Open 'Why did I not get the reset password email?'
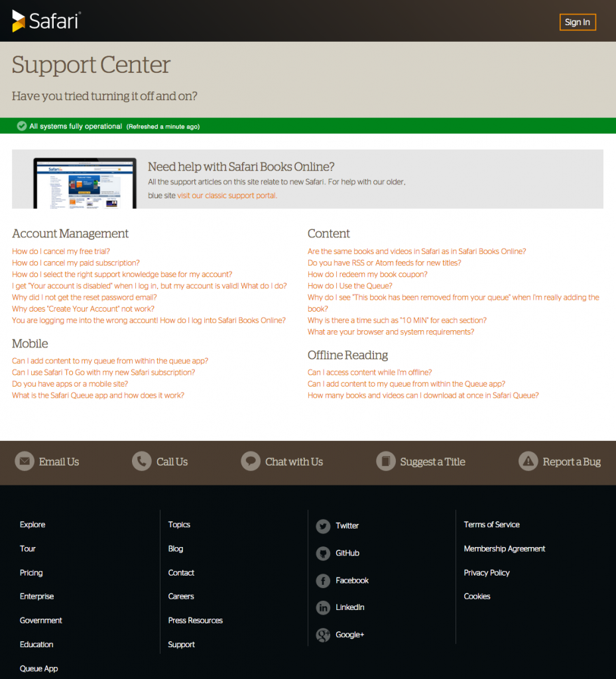616x679 pixels. (x=84, y=298)
